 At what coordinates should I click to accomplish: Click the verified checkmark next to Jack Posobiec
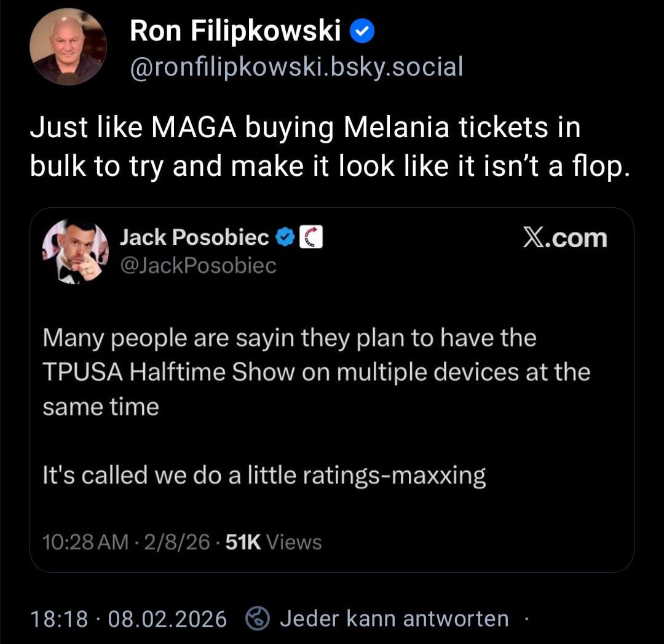pos(285,237)
